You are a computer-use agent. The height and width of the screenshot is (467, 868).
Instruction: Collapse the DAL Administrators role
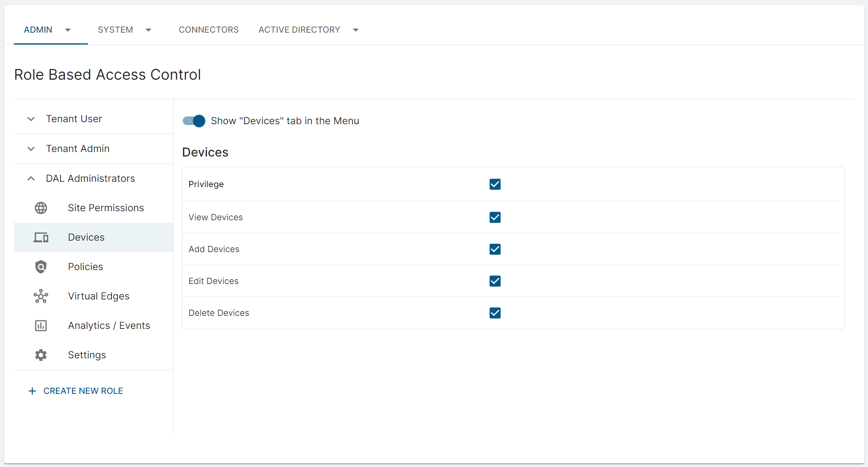coord(31,179)
